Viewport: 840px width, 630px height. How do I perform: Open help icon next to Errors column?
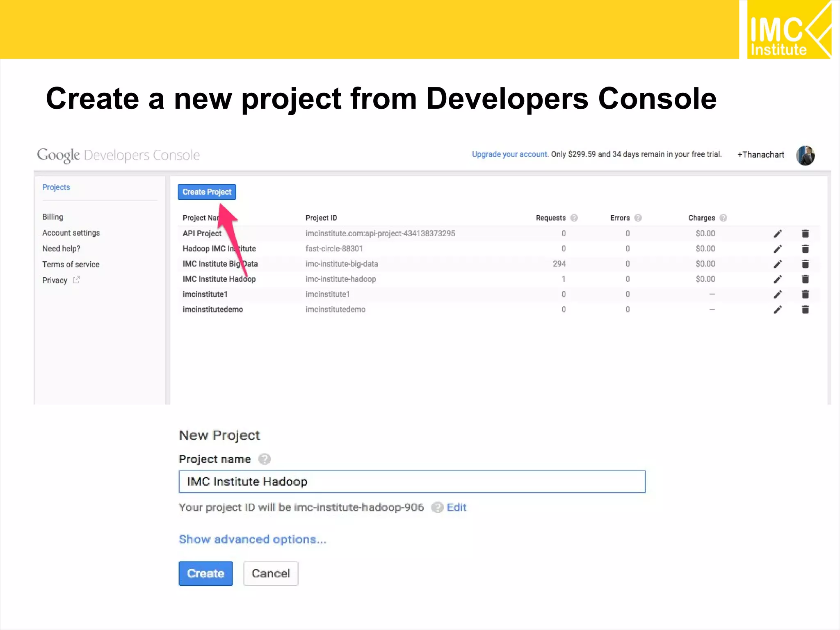[638, 218]
